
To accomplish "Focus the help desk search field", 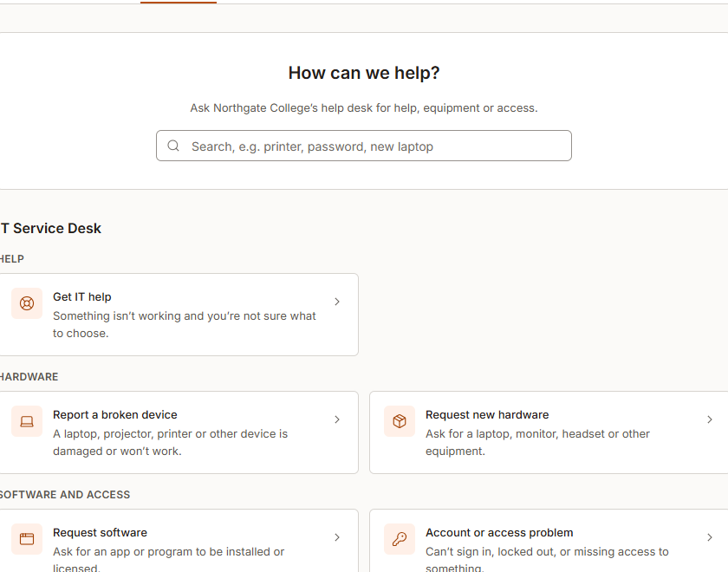I will click(363, 146).
